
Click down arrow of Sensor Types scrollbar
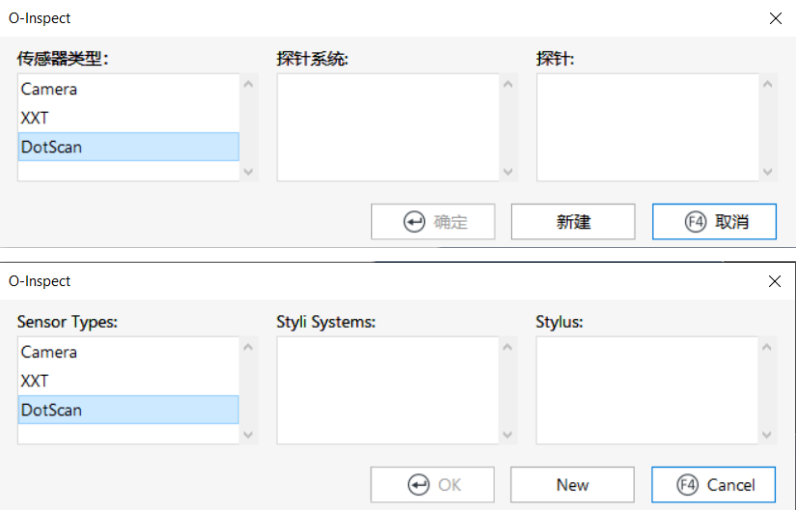[248, 434]
